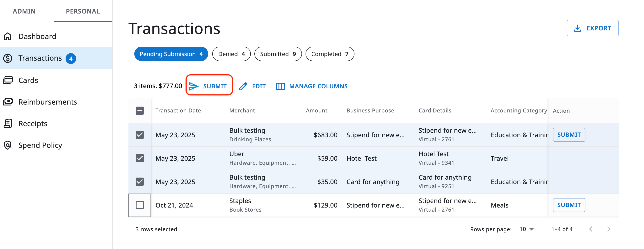Click the Dashboard home icon
644x249 pixels.
coord(7,36)
